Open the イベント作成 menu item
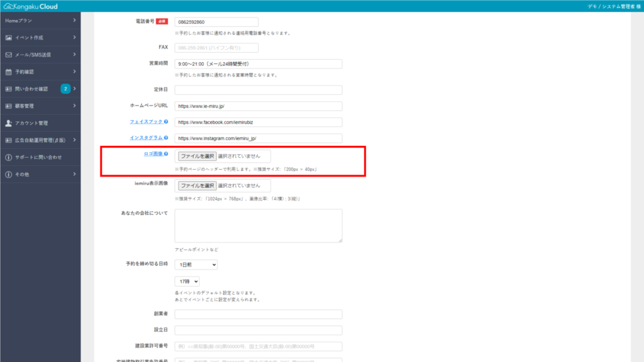Image resolution: width=644 pixels, height=362 pixels. [x=40, y=38]
